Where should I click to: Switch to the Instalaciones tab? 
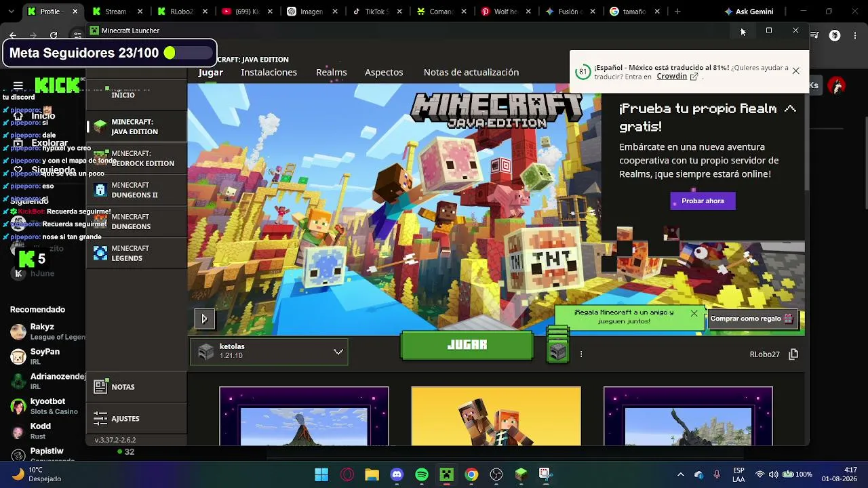(x=269, y=73)
